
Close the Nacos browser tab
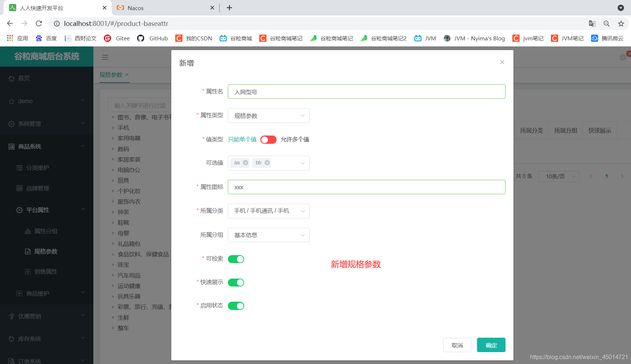(x=212, y=8)
